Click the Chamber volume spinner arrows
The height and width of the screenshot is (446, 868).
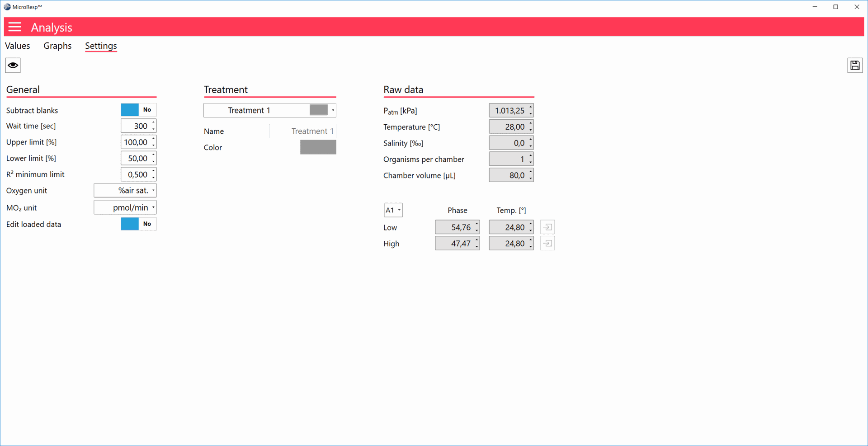click(x=531, y=175)
